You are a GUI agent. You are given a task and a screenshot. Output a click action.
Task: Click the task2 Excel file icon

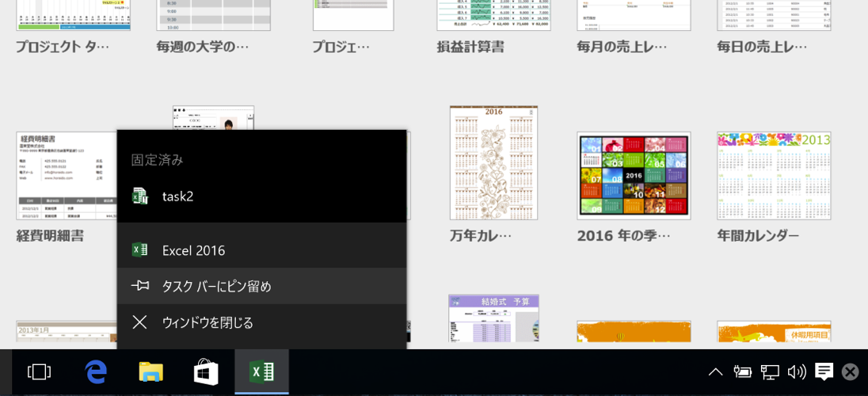point(139,196)
